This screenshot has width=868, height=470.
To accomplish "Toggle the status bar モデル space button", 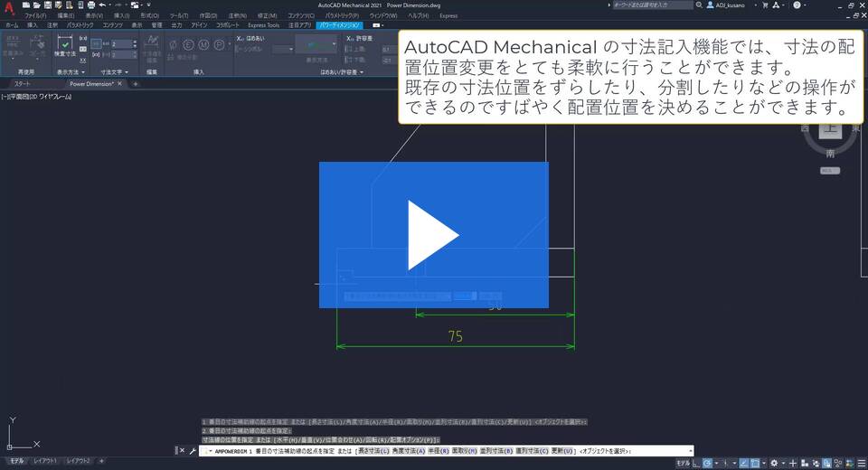I will [684, 464].
